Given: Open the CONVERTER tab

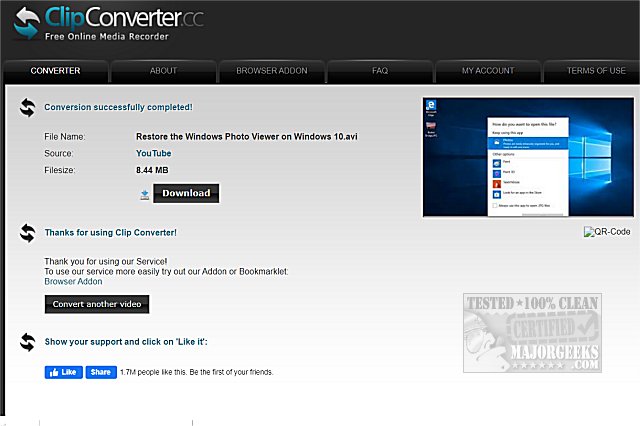Looking at the screenshot, I should (x=56, y=71).
